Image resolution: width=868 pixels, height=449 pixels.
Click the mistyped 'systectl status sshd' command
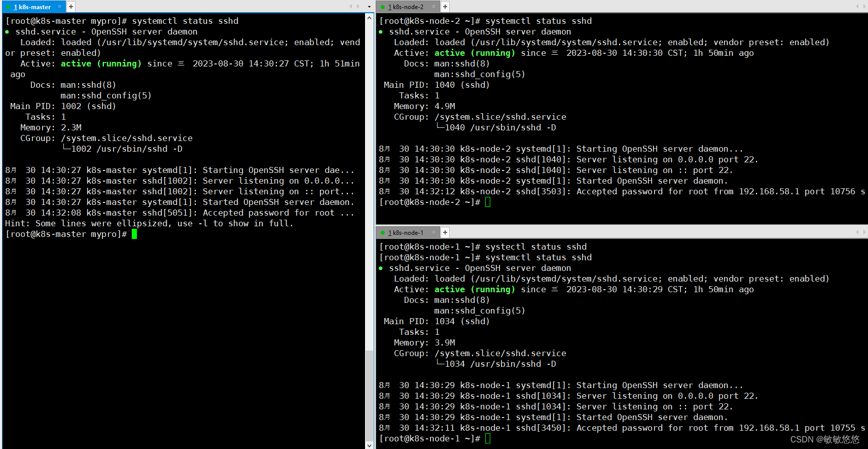pyautogui.click(x=536, y=247)
